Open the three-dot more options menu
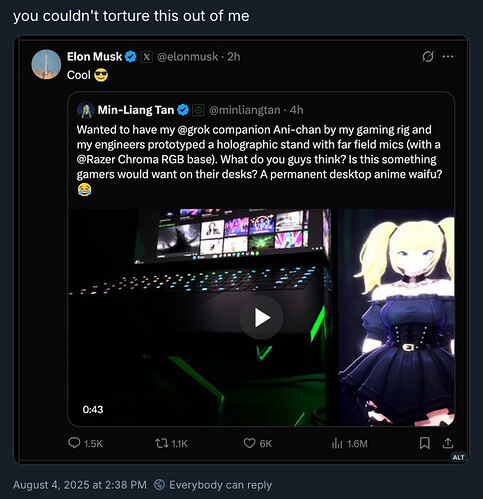 (448, 56)
